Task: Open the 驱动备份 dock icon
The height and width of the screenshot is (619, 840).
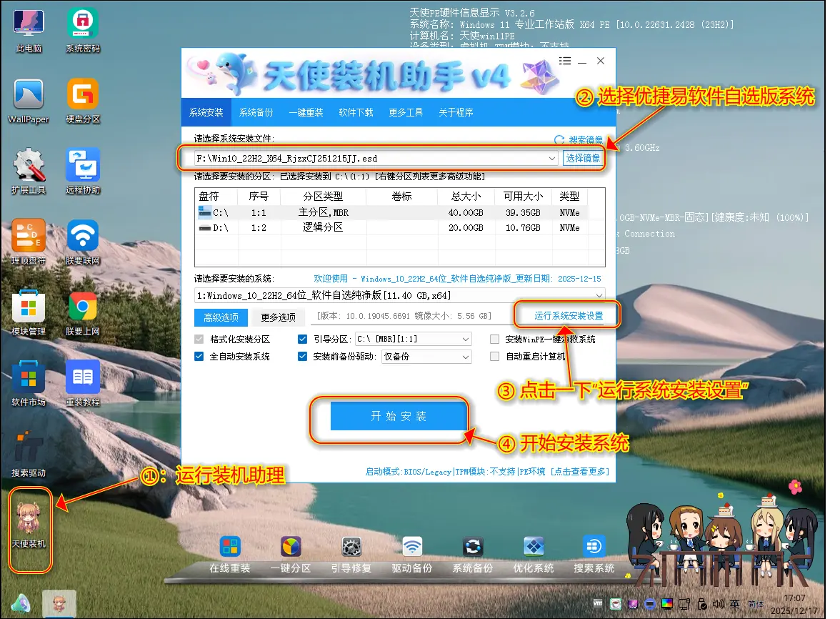Action: (x=412, y=554)
